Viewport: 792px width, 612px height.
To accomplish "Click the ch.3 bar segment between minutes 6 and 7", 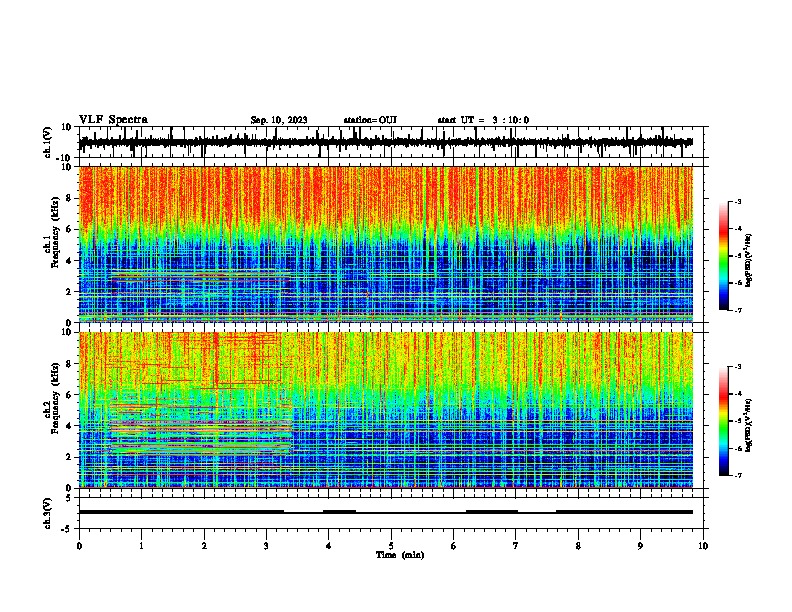I will point(492,512).
